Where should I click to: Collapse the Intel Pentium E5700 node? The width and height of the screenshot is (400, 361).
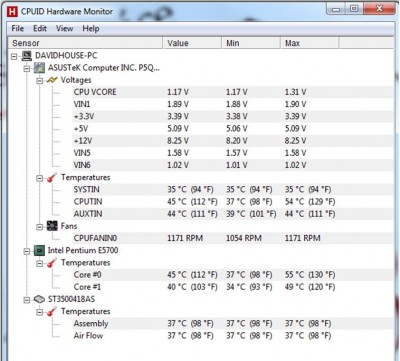click(27, 251)
